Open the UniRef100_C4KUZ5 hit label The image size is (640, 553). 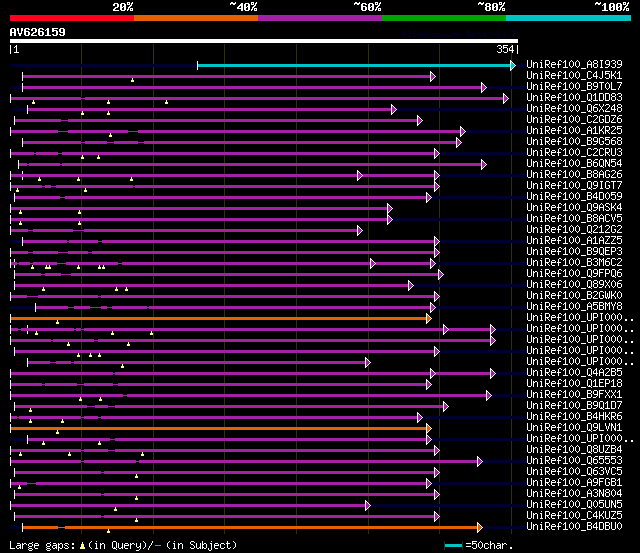click(x=574, y=516)
